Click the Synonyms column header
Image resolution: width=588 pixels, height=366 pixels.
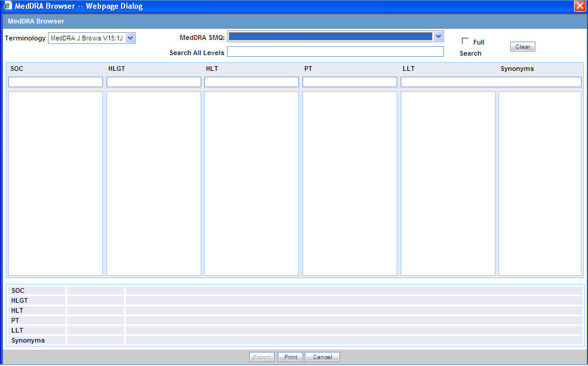pos(517,69)
